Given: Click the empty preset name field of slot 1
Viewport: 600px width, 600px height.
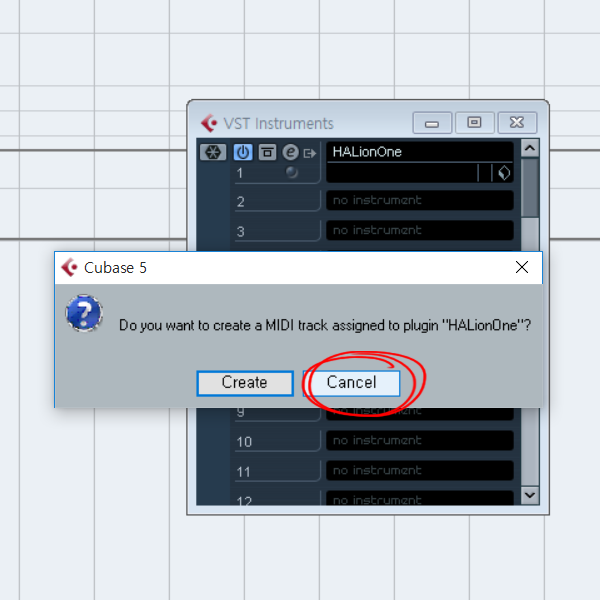Looking at the screenshot, I should point(402,173).
